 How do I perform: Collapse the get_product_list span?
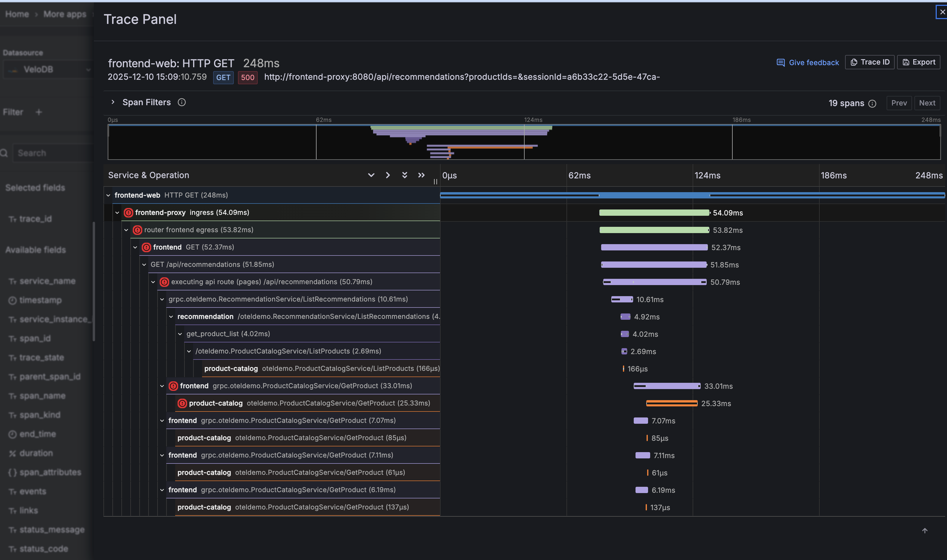(180, 334)
